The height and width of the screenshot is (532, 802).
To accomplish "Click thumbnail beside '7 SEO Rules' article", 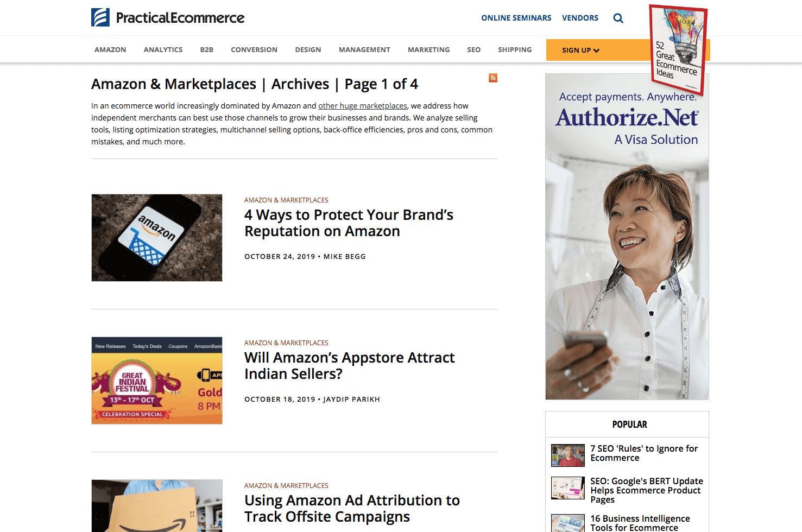I will pyautogui.click(x=568, y=455).
